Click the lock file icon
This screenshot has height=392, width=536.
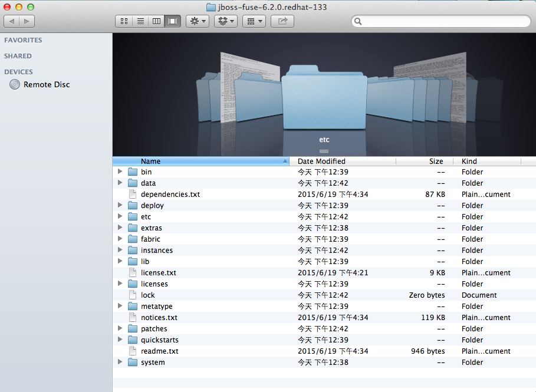coord(133,295)
